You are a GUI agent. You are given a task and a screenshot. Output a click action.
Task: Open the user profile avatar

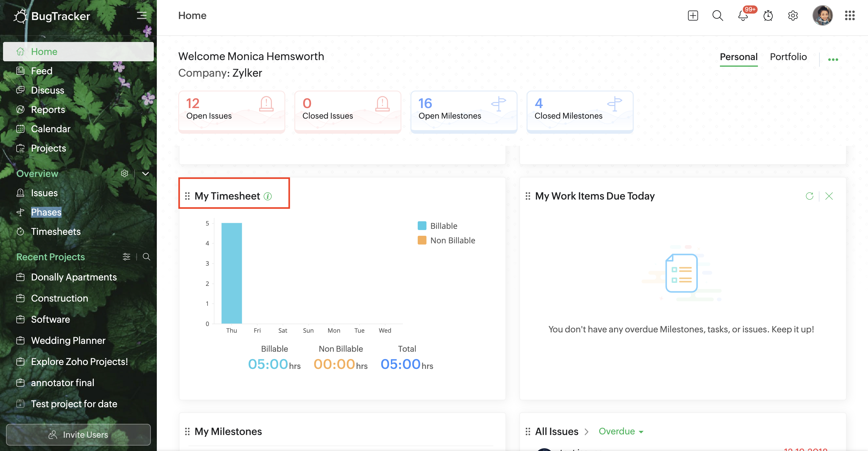coord(822,15)
